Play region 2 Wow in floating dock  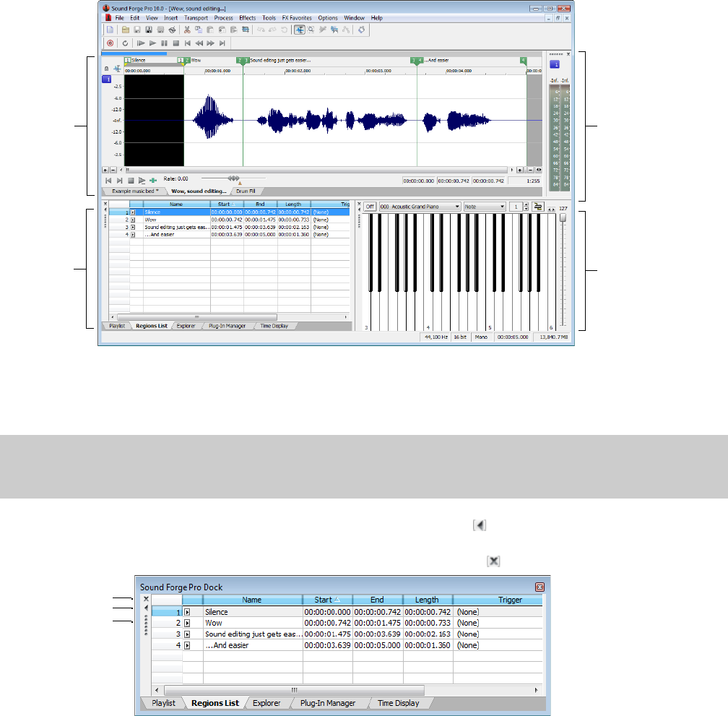pos(187,623)
